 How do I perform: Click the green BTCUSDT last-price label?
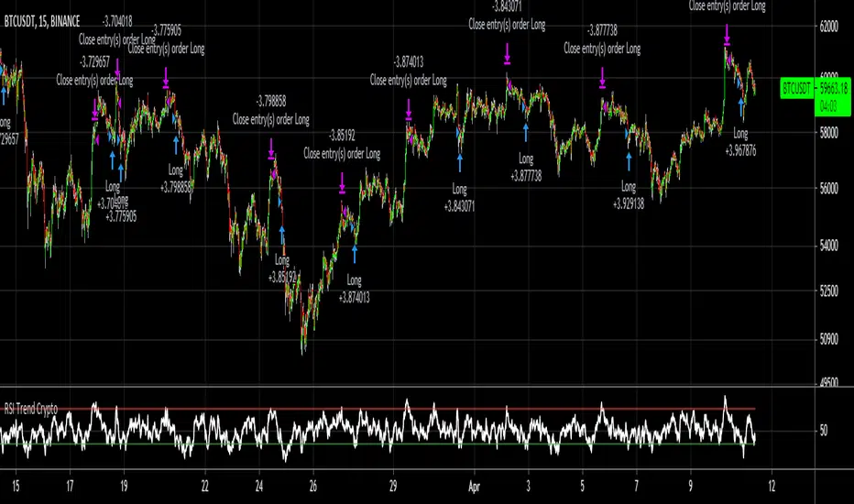pos(796,88)
